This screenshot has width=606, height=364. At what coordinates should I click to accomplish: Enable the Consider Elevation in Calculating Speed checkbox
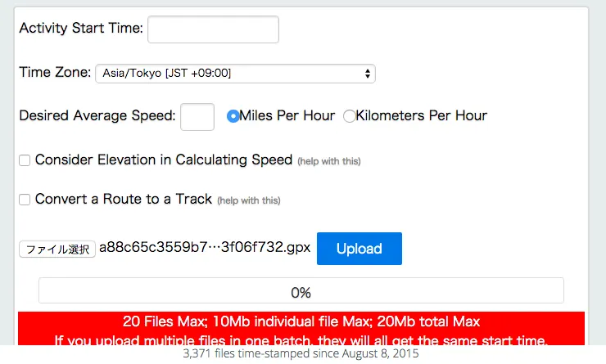coord(25,160)
